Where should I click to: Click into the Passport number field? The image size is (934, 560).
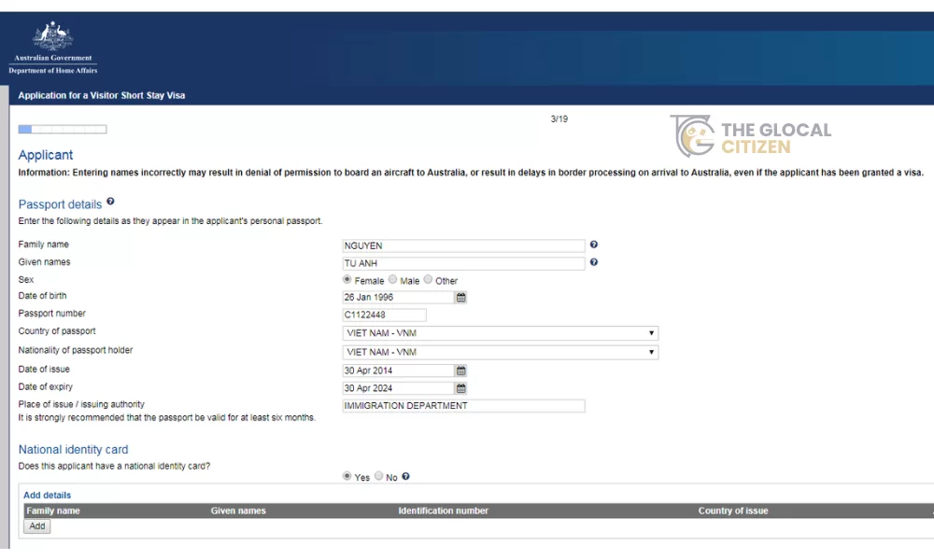pyautogui.click(x=384, y=315)
